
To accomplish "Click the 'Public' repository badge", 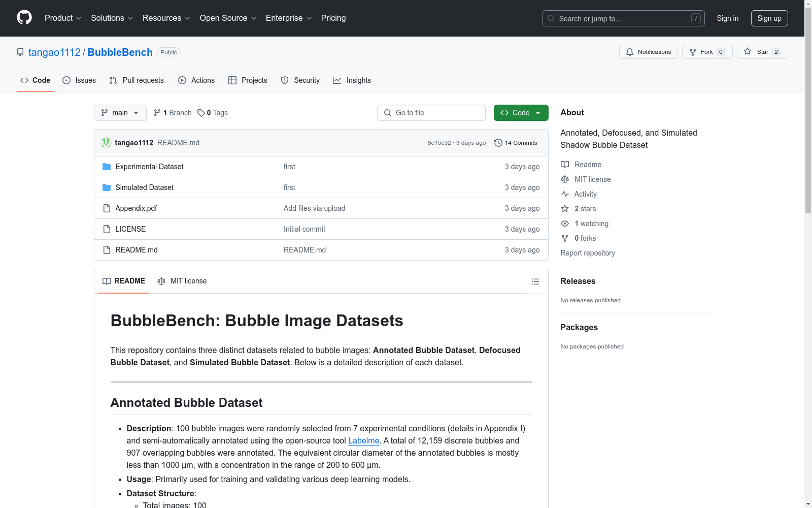I will [168, 52].
